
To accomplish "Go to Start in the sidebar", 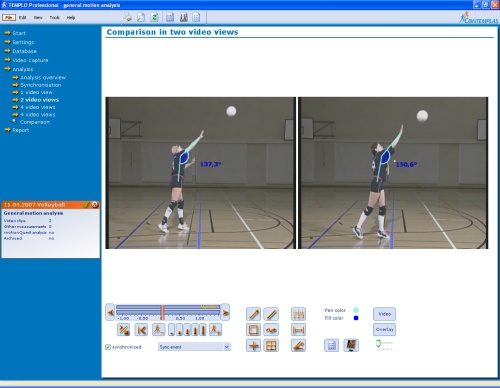I will pos(19,33).
